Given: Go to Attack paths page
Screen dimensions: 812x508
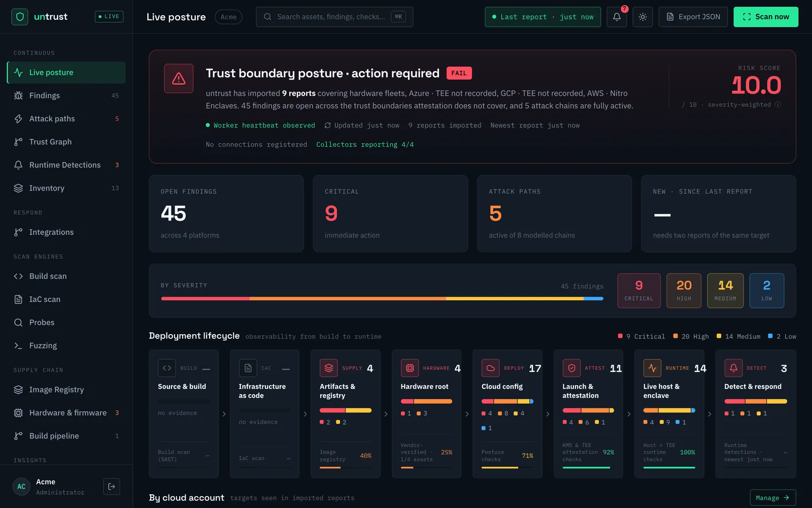Looking at the screenshot, I should [66, 119].
